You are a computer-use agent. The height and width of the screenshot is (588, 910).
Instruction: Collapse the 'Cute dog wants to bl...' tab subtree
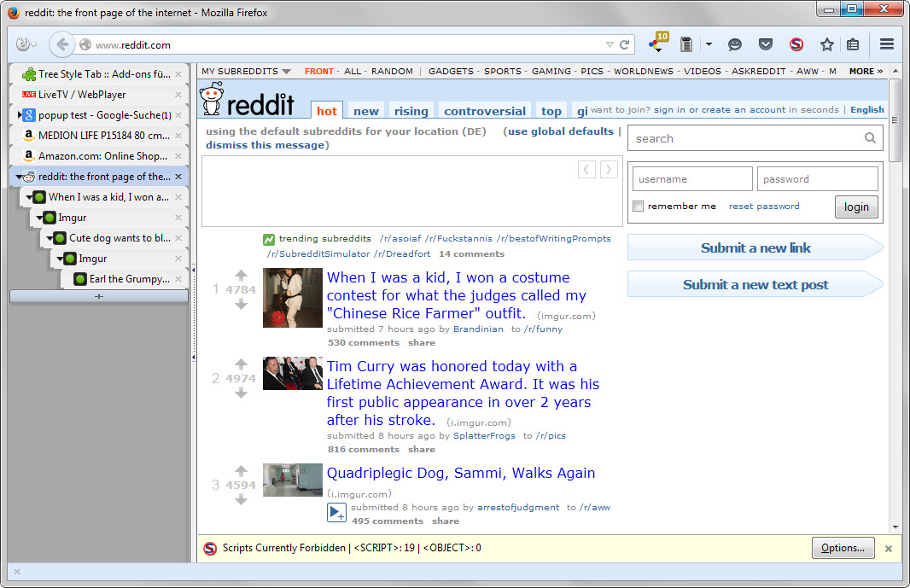tap(50, 238)
